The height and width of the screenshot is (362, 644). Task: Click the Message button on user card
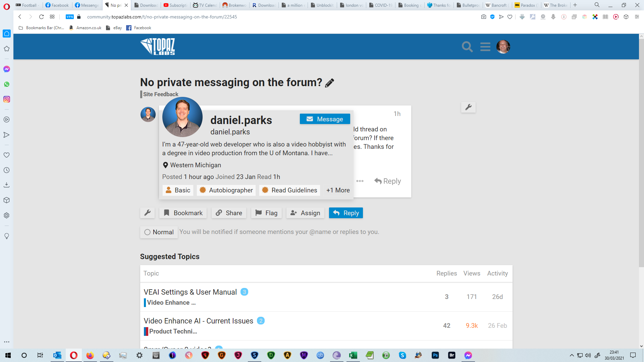pos(325,119)
